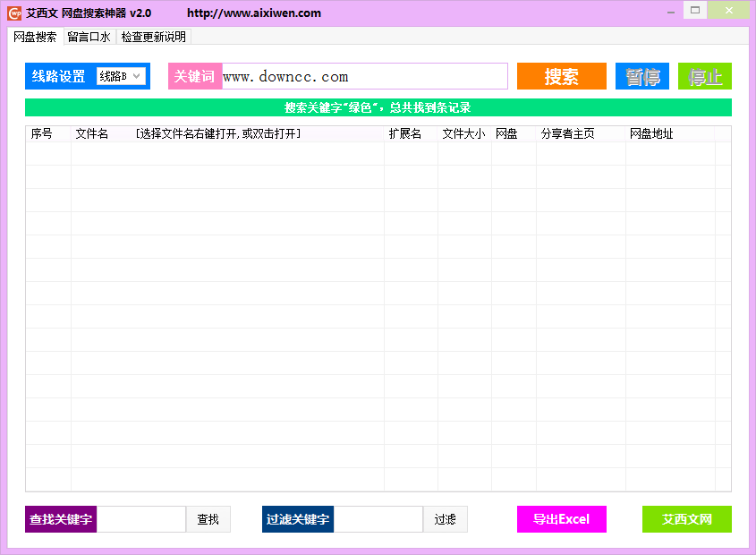Viewport: 756px width, 555px height.
Task: Click the 分享者主页 column header
Action: (x=566, y=132)
